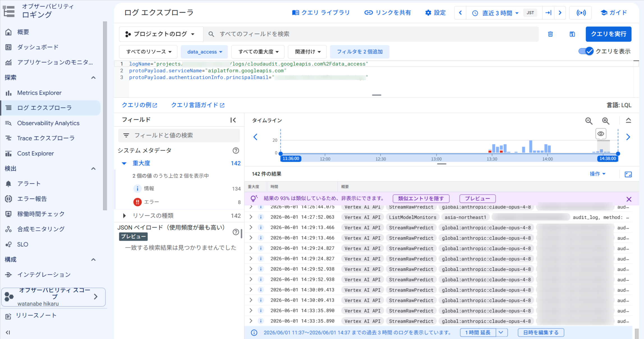Collapse 重大度 field group
This screenshot has width=644, height=339.
(124, 163)
